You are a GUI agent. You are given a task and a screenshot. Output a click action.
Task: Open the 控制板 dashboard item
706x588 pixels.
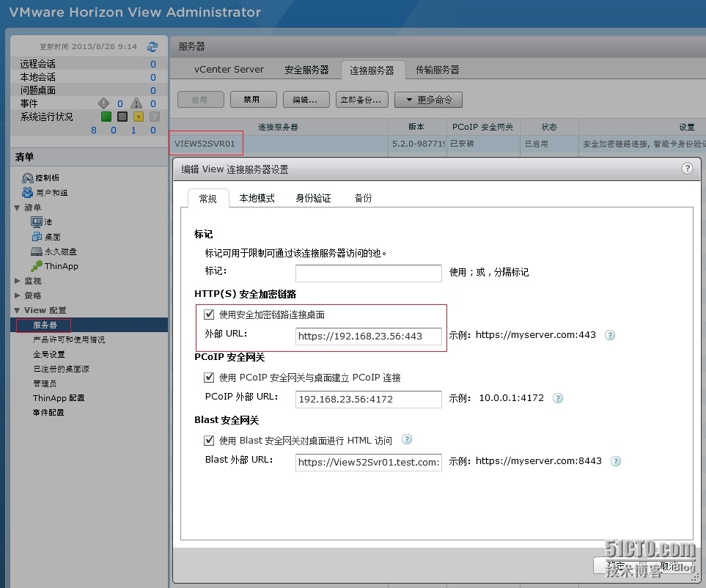[40, 178]
